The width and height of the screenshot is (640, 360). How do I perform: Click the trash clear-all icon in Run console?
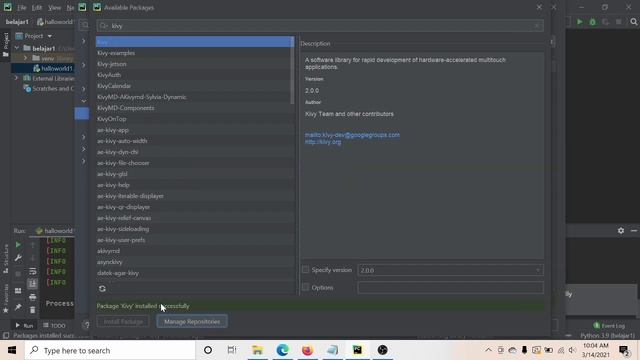click(x=33, y=310)
